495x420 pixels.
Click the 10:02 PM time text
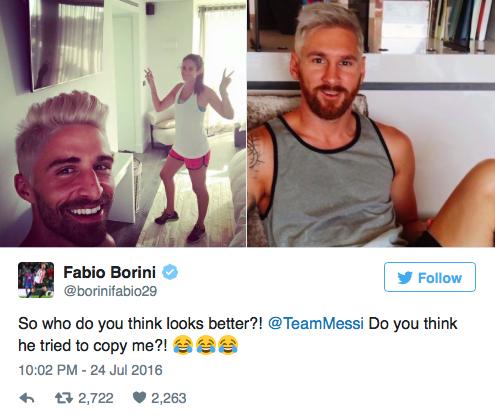pos(48,370)
